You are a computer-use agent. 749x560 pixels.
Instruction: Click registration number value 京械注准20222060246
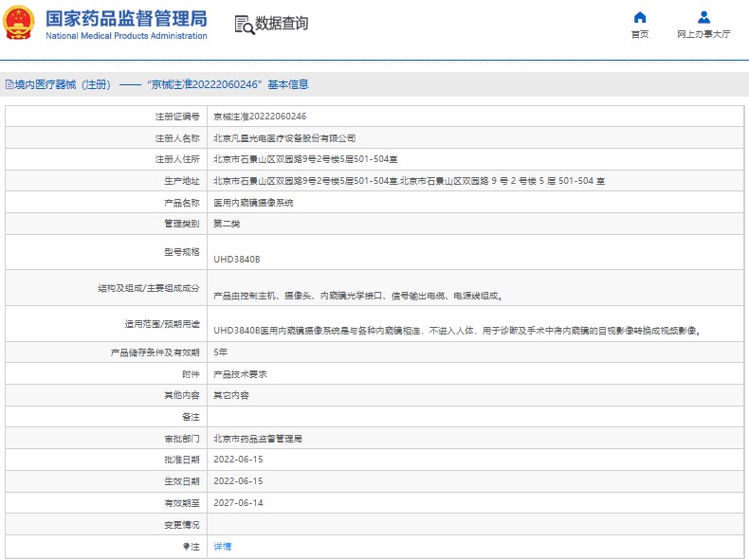click(x=259, y=116)
